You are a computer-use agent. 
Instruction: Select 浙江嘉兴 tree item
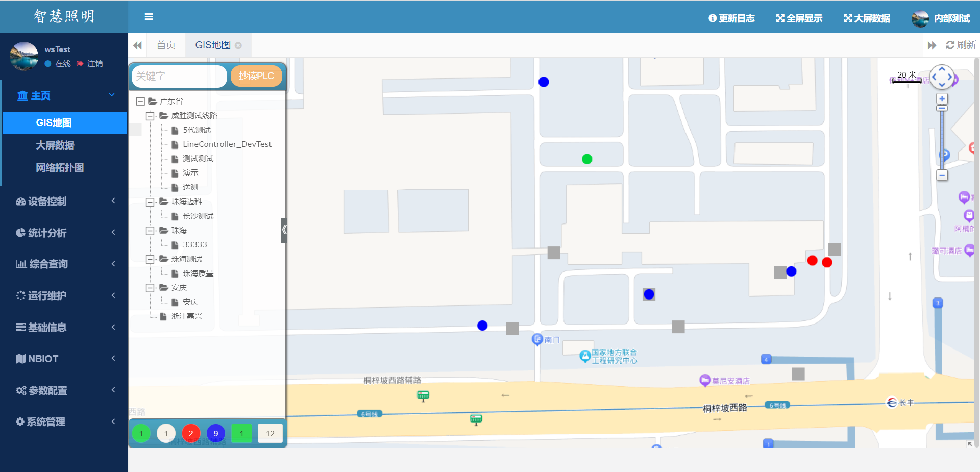pyautogui.click(x=186, y=316)
